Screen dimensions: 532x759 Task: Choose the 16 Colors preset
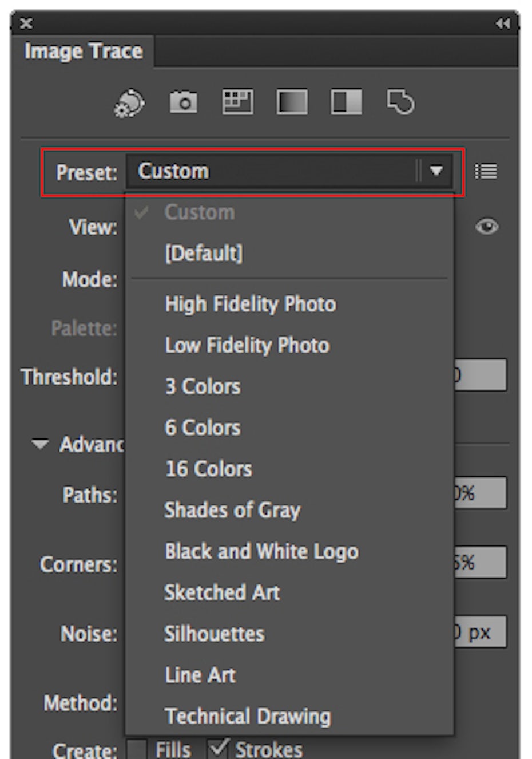point(208,469)
